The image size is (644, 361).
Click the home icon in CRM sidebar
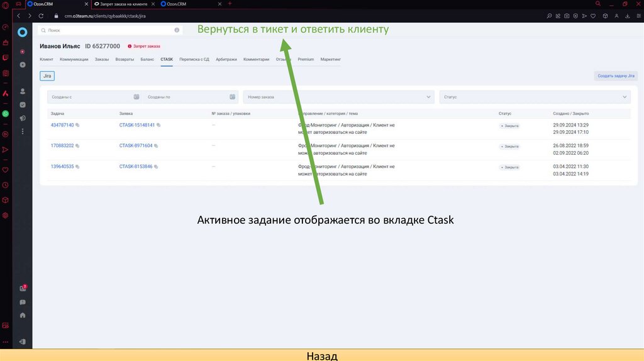(23, 316)
